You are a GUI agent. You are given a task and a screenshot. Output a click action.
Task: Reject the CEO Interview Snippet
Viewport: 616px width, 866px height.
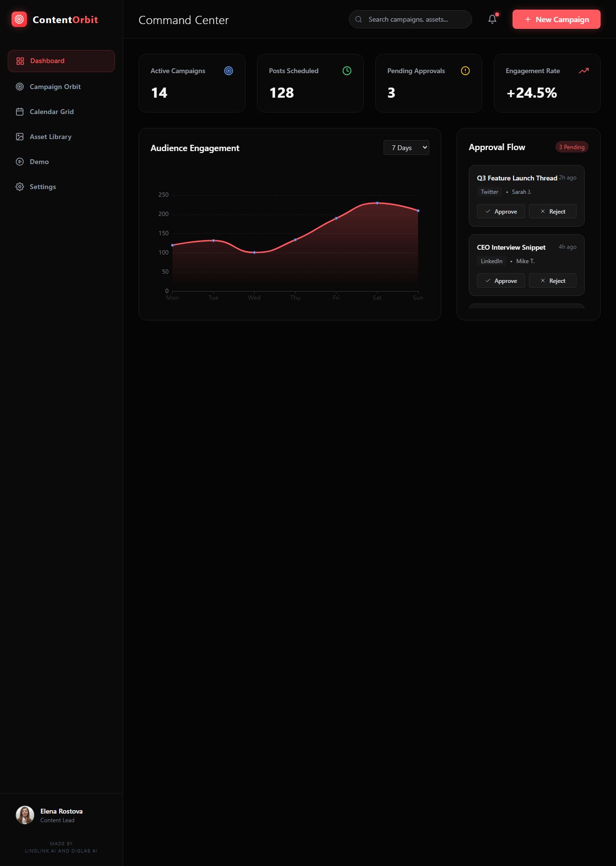click(x=552, y=280)
